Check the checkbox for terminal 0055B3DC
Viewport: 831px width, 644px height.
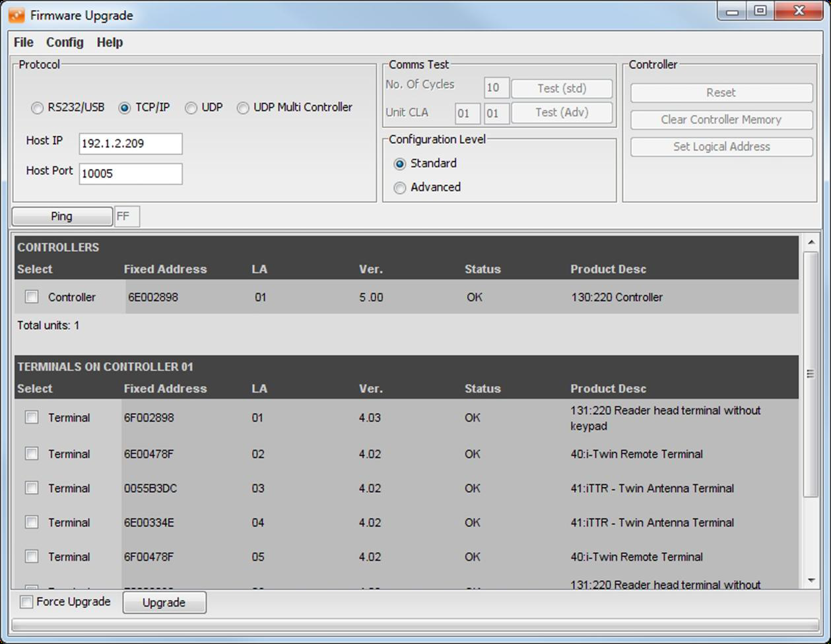coord(31,488)
